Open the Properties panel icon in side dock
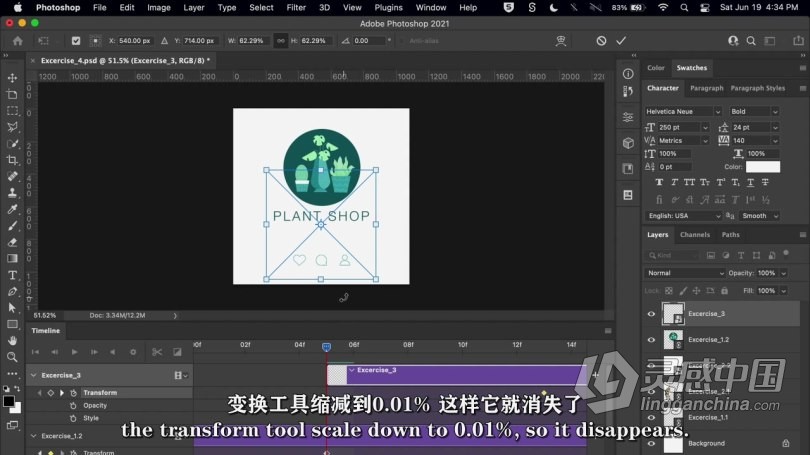 [628, 117]
